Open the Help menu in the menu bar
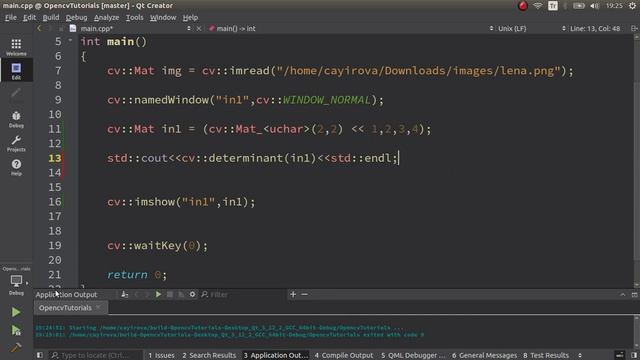Screen dimensions: 640x360 pos(190,18)
